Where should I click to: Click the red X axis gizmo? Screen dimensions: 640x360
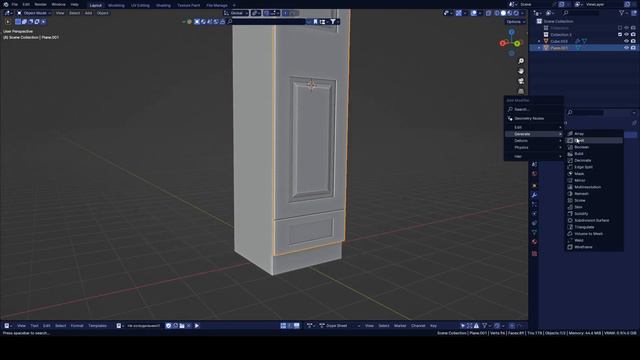click(x=502, y=43)
